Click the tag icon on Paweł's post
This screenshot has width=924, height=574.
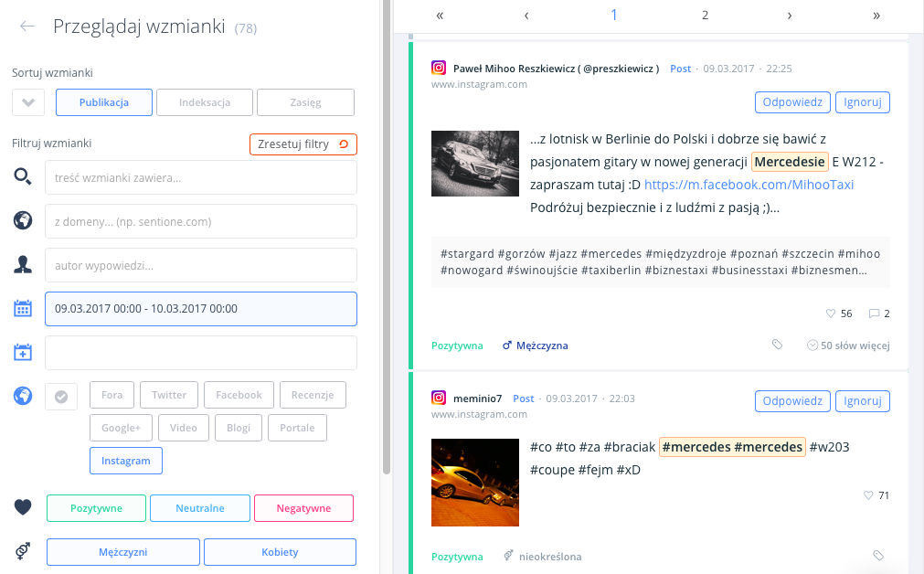pyautogui.click(x=777, y=345)
